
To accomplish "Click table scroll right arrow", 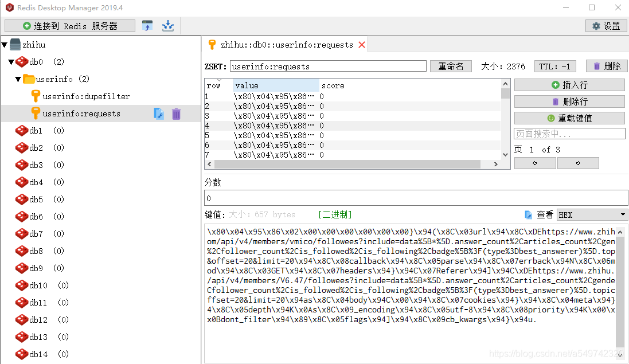I will click(x=496, y=165).
